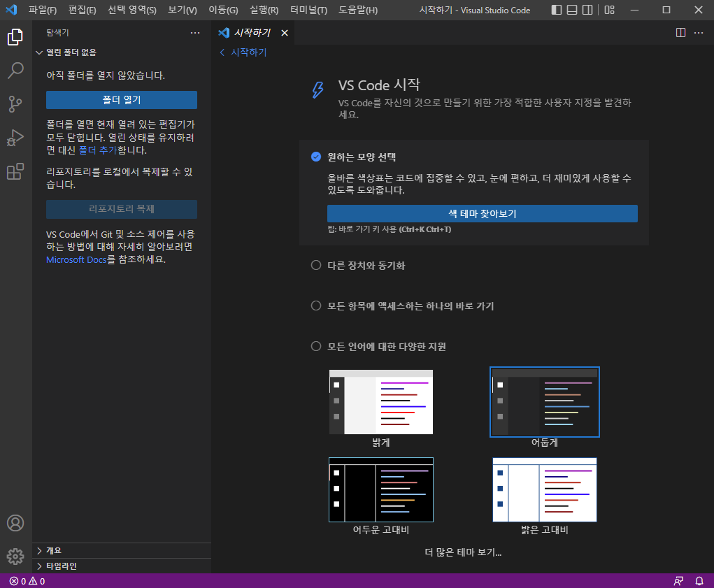Open the 실행(R) menu
The image size is (714, 588).
264,10
